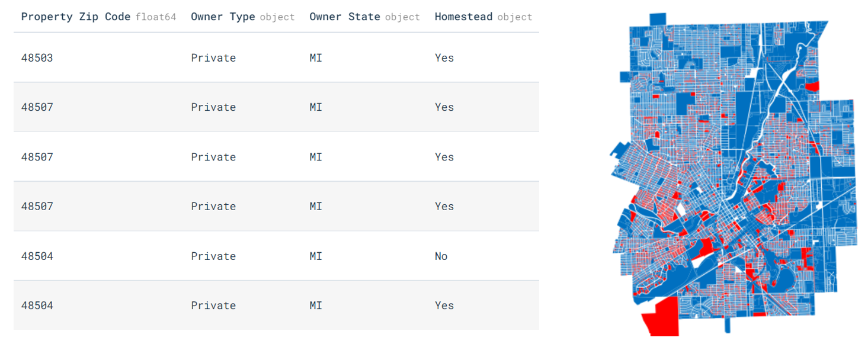This screenshot has width=868, height=344.
Task: Select Yes cell in the bottom table row
Action: tap(444, 306)
